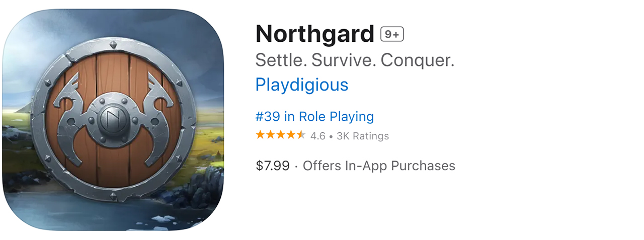644x240 pixels.
Task: Click the Offers In-App Purchases text
Action: pos(379,166)
